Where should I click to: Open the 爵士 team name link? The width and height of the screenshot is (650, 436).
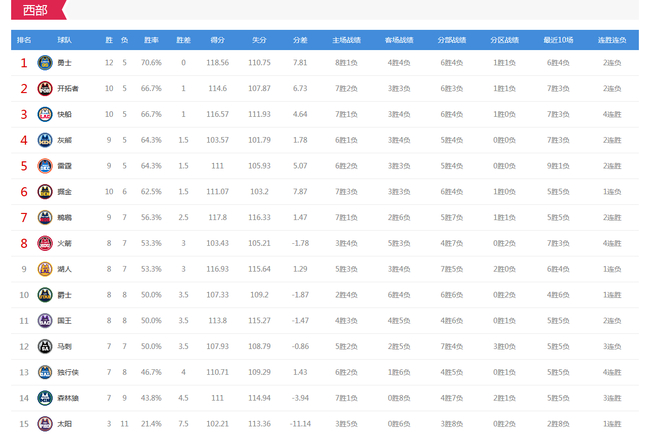click(x=64, y=295)
